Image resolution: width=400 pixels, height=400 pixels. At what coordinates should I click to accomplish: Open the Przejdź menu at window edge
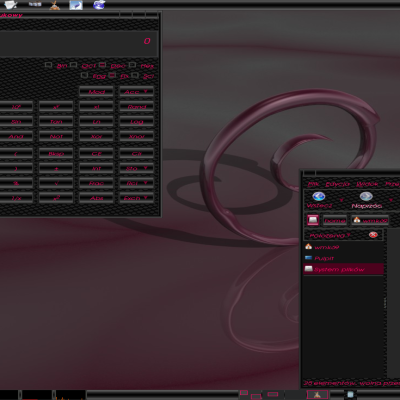[392, 184]
